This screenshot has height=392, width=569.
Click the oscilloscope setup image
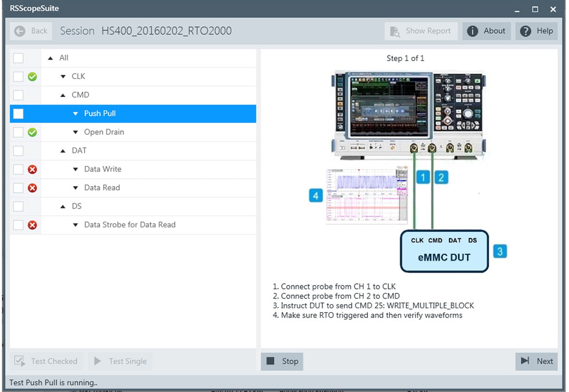point(408,114)
